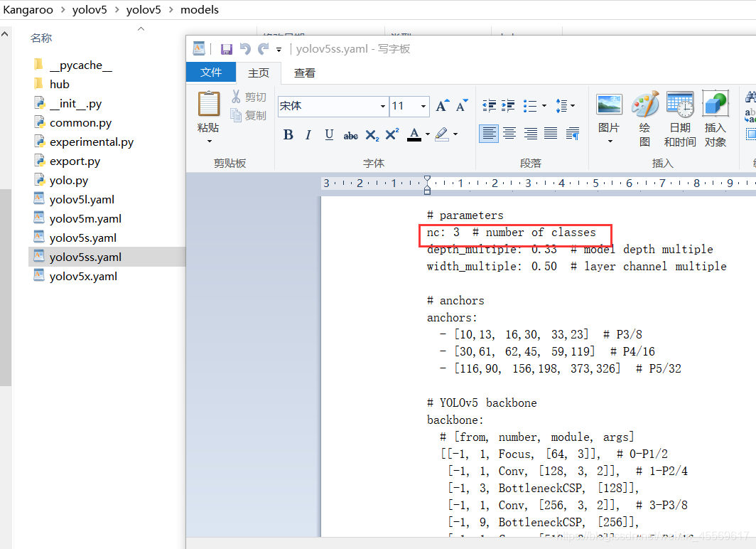Center align the paragraph
The image size is (756, 549).
[x=509, y=134]
